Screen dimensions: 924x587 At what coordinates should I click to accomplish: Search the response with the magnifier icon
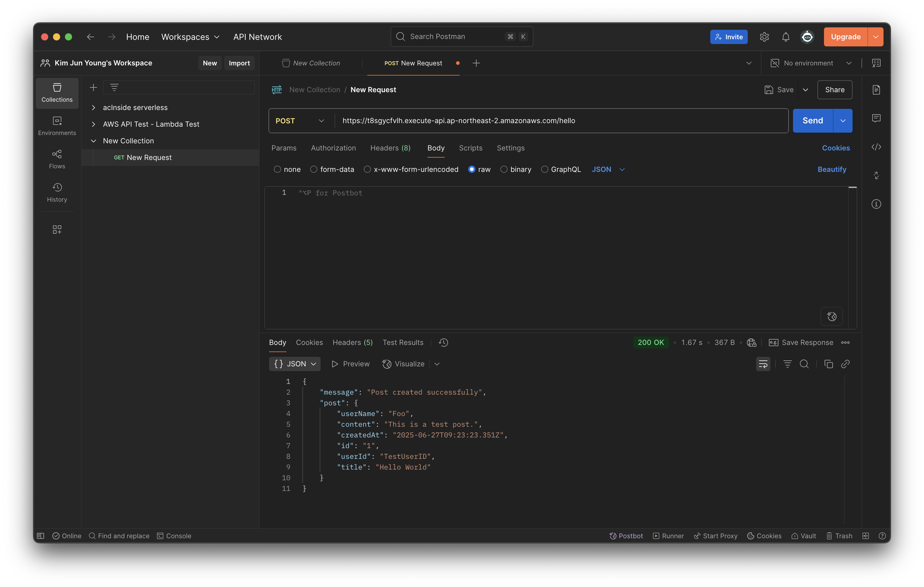pos(804,364)
